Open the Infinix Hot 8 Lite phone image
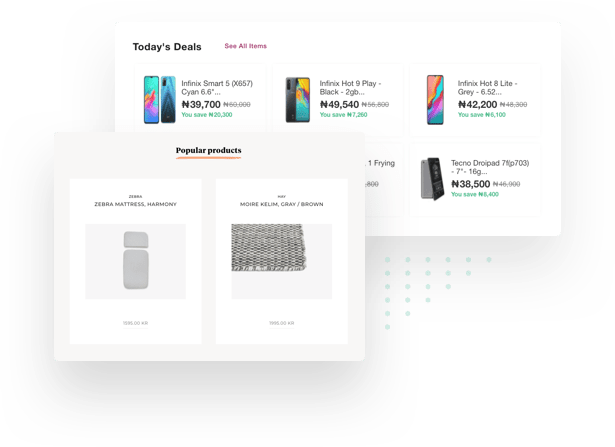 [x=435, y=98]
